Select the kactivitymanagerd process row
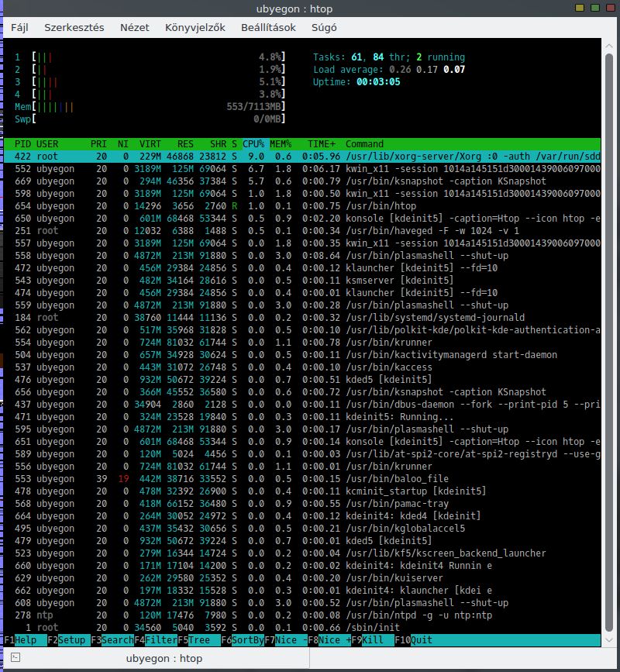Screen dimensions: 620x672 [302, 355]
